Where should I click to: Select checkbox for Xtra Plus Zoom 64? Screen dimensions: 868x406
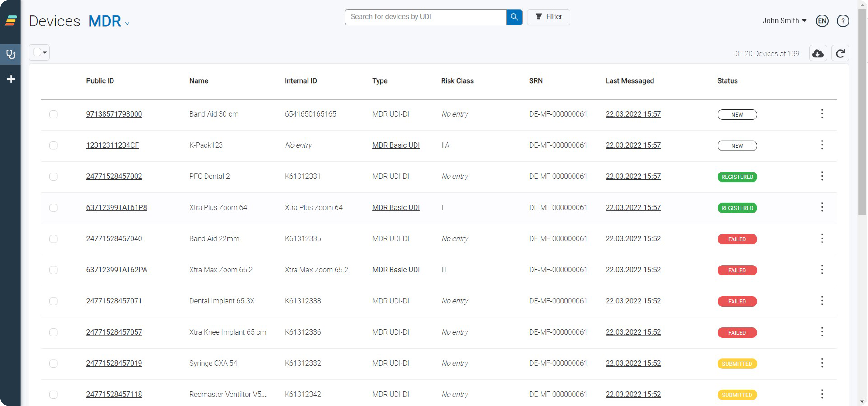53,208
